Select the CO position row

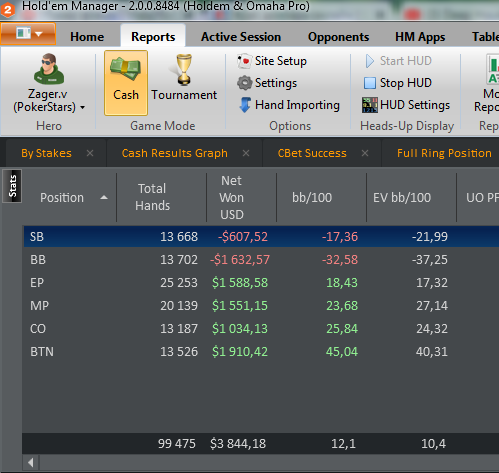[x=261, y=329]
